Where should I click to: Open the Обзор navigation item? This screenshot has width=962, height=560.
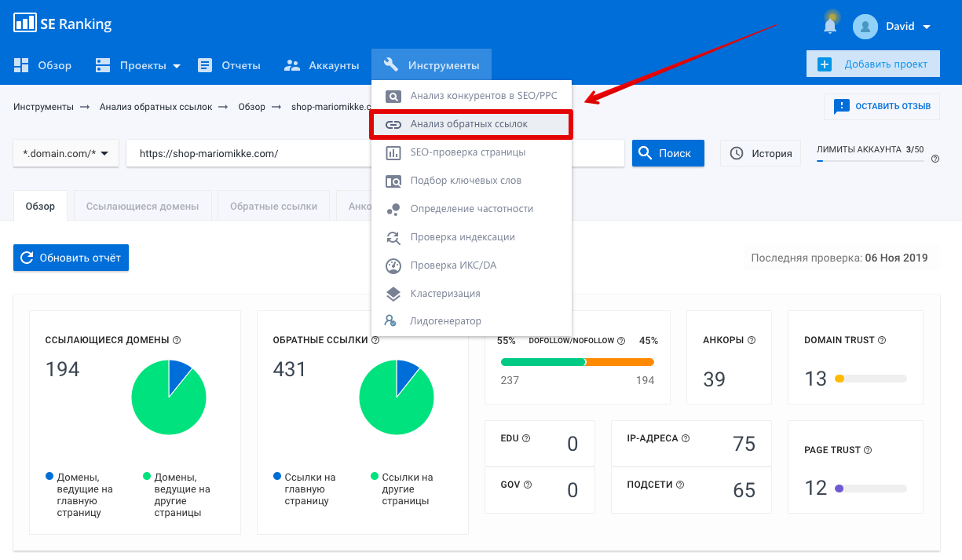43,65
